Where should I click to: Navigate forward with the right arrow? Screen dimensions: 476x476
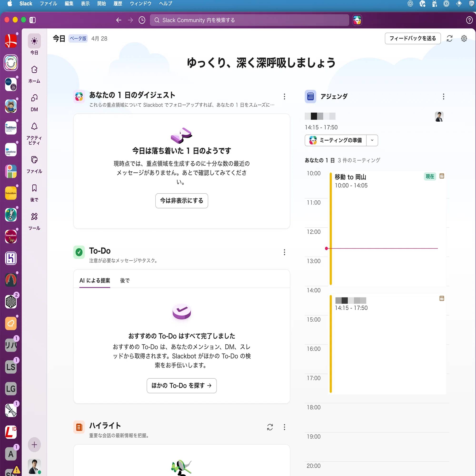pyautogui.click(x=130, y=20)
